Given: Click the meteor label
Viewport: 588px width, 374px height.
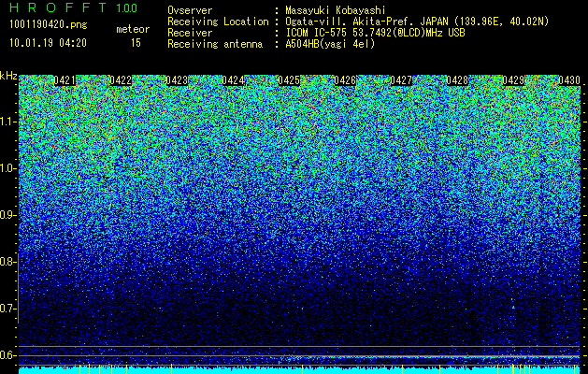Looking at the screenshot, I should [133, 29].
